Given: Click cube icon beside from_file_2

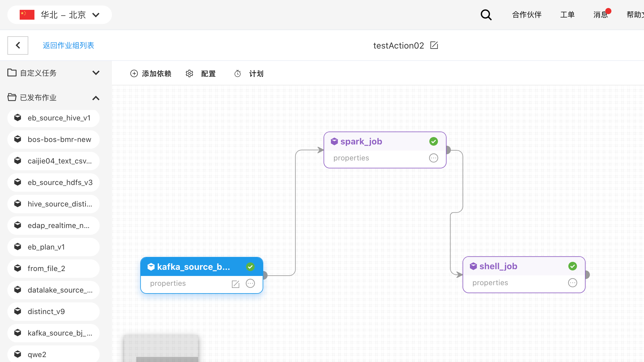Looking at the screenshot, I should pyautogui.click(x=18, y=268).
